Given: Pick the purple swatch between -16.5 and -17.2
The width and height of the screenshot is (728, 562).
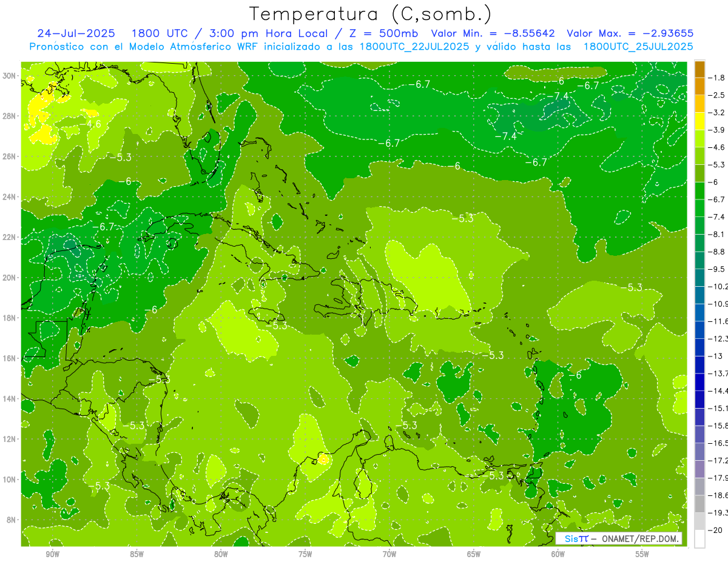Looking at the screenshot, I should click(699, 452).
